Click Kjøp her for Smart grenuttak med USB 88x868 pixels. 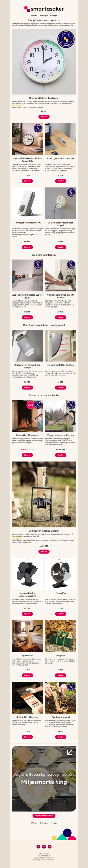(60, 181)
